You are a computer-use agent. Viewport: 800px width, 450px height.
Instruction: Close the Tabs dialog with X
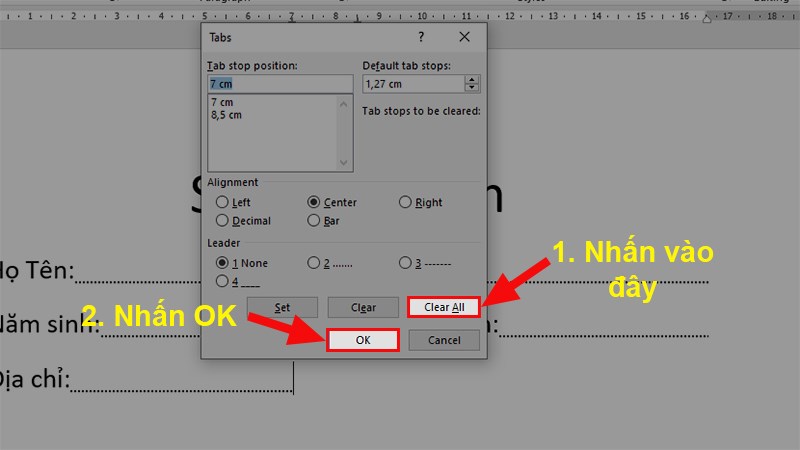[464, 37]
